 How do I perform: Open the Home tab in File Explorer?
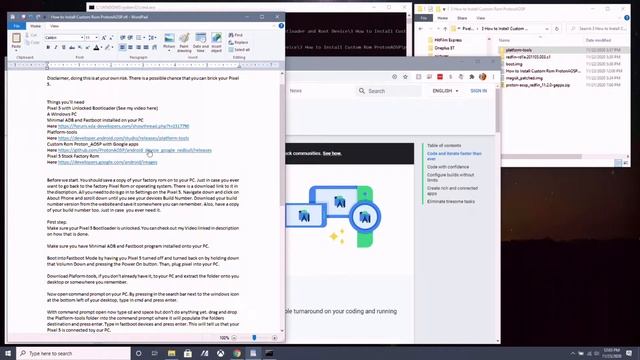tap(442, 18)
